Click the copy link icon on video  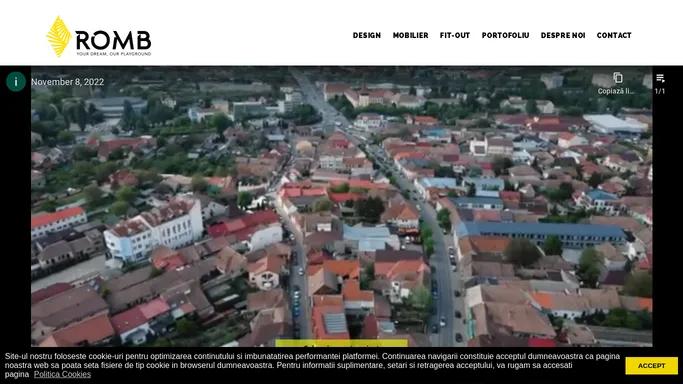(x=618, y=78)
